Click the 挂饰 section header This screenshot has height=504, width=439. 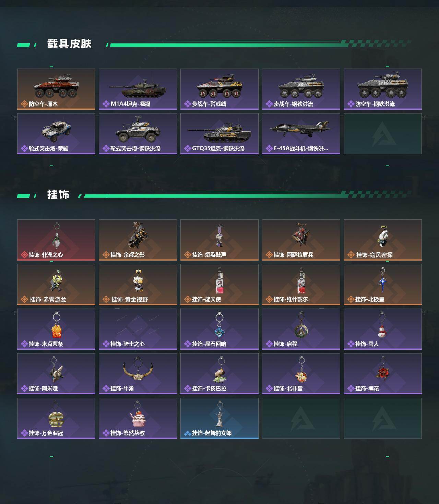pyautogui.click(x=58, y=195)
